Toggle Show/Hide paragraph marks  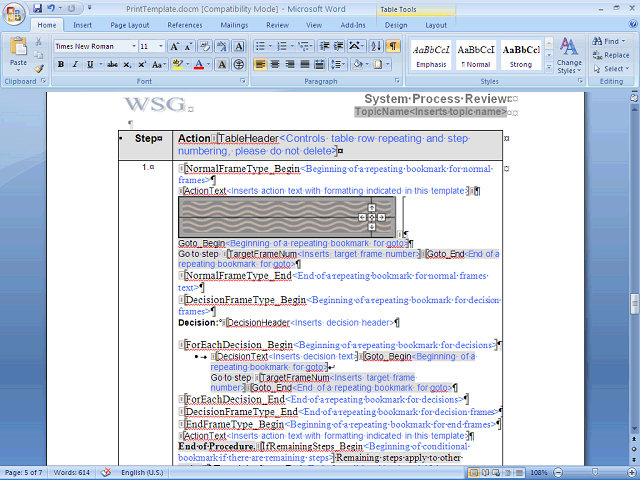(x=393, y=46)
